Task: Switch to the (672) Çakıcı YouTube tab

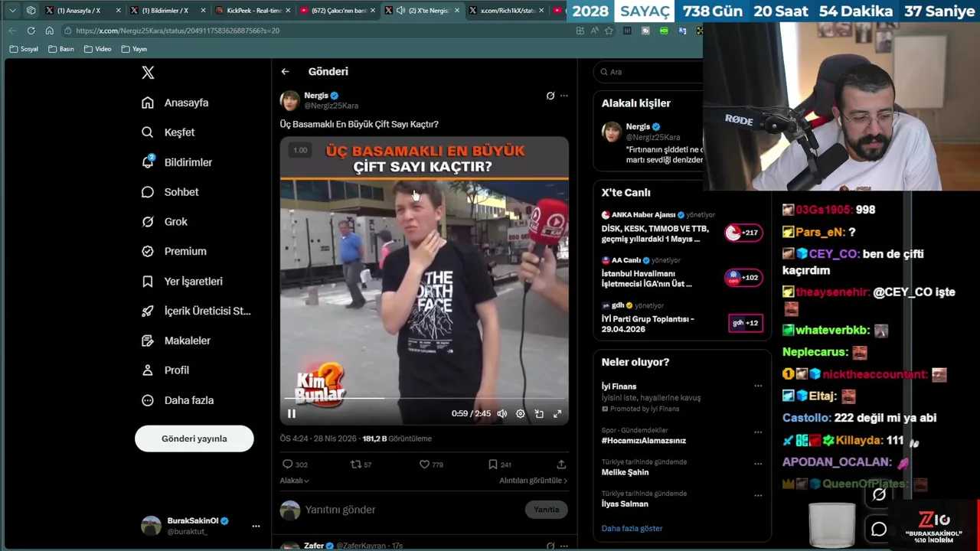Action: coord(337,11)
